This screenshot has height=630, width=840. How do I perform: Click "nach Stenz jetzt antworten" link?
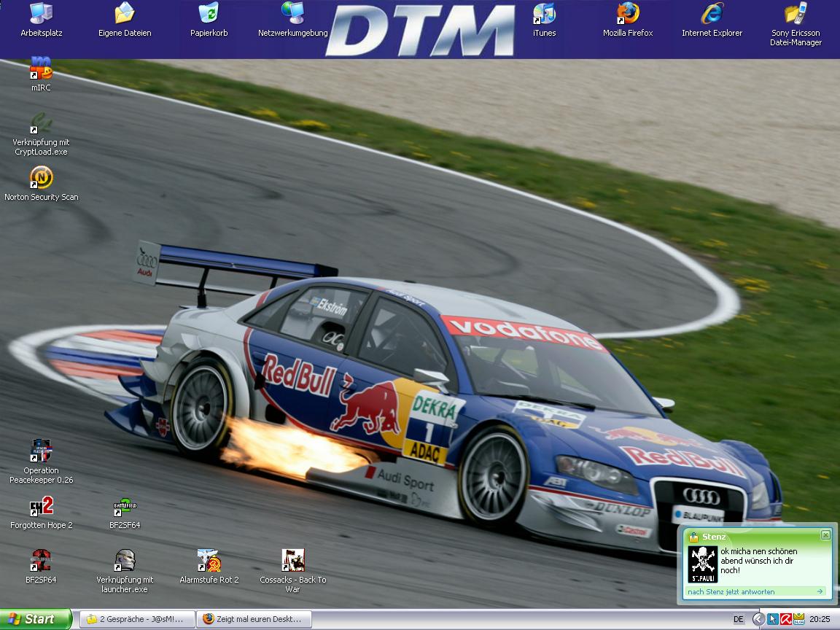731,592
